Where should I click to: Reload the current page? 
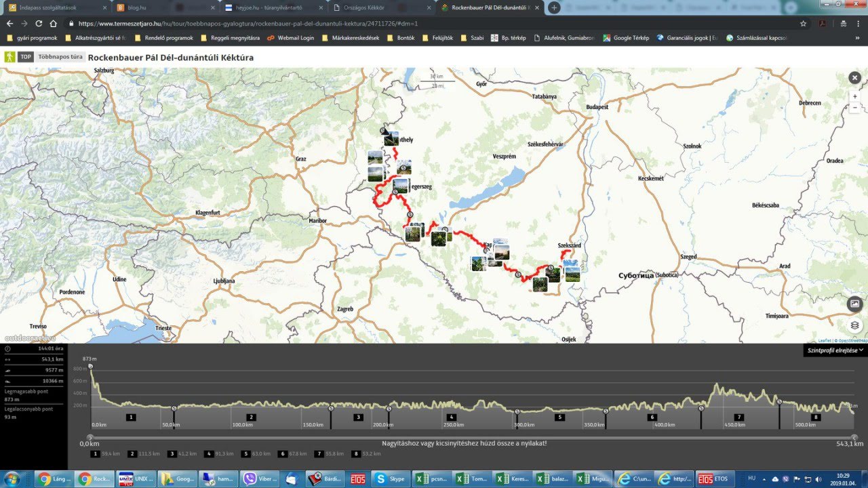[x=39, y=23]
